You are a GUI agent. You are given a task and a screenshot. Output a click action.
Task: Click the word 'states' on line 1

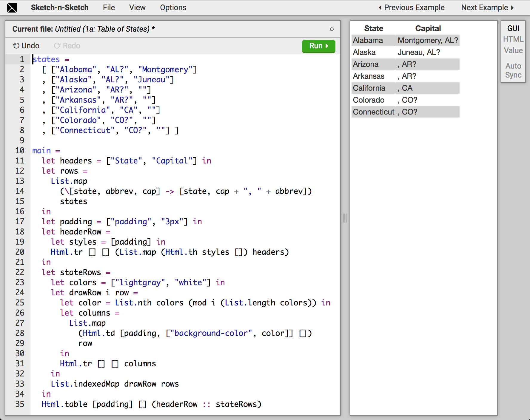coord(46,59)
